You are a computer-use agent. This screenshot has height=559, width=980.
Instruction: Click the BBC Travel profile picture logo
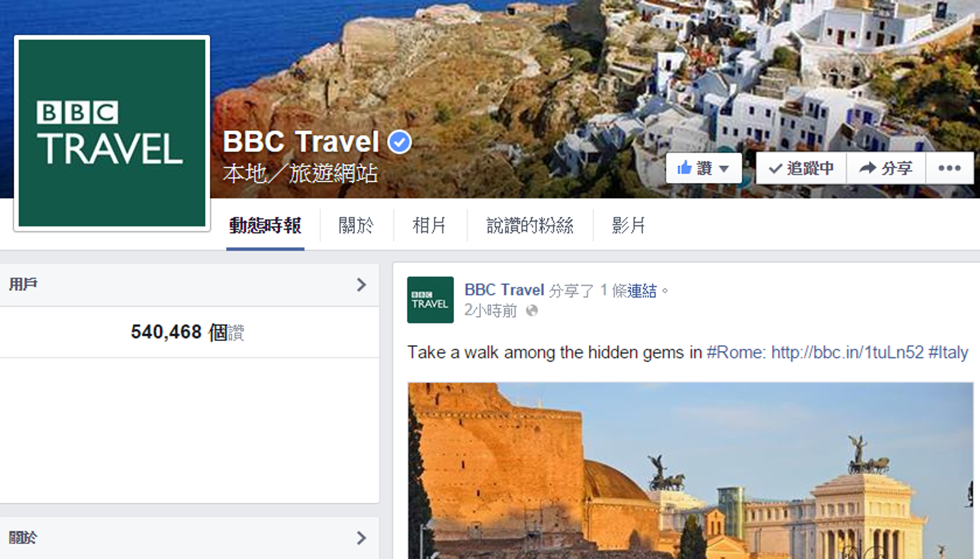tap(112, 133)
